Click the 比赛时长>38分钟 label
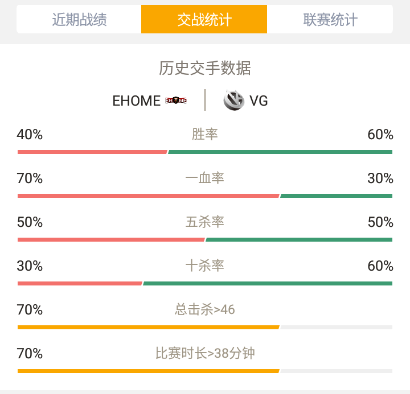Viewport: 410px width, 394px height. click(205, 353)
